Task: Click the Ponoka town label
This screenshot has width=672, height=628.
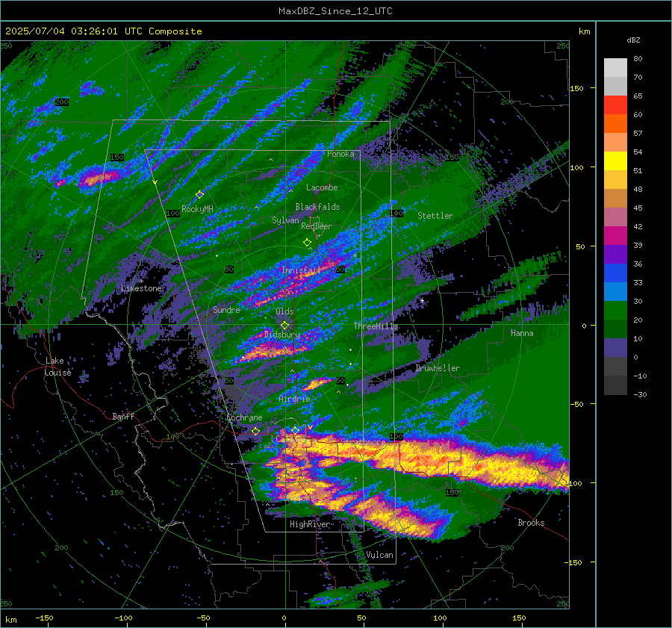Action: pyautogui.click(x=340, y=154)
